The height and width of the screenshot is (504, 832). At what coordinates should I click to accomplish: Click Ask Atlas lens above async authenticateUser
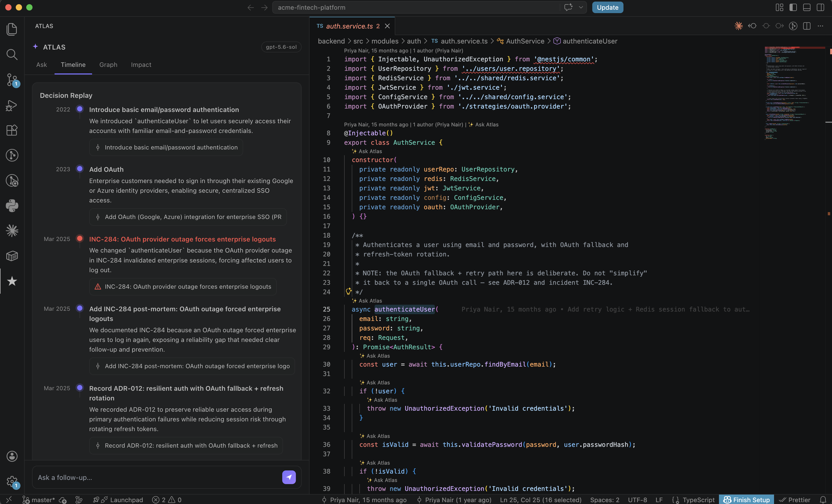[x=367, y=301]
